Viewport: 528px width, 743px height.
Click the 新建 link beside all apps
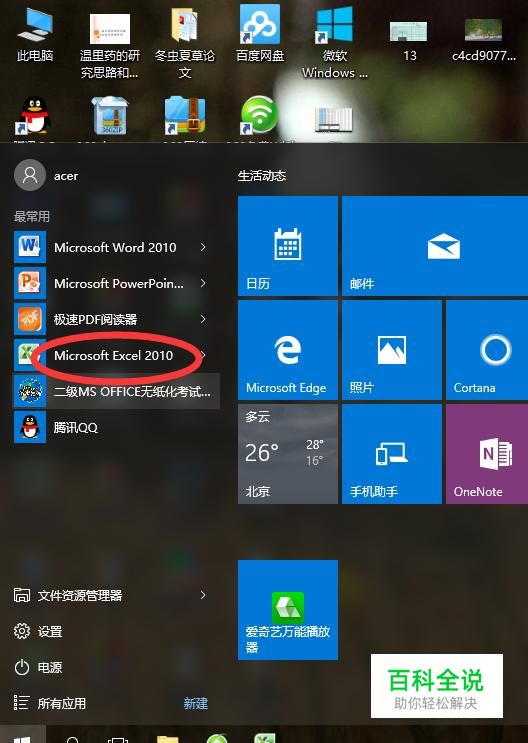coord(196,703)
